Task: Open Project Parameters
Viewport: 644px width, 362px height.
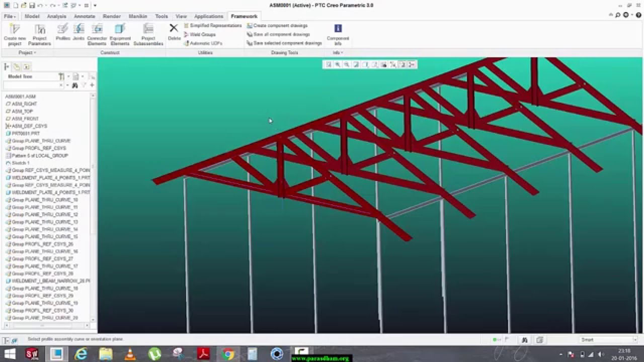Action: point(40,35)
